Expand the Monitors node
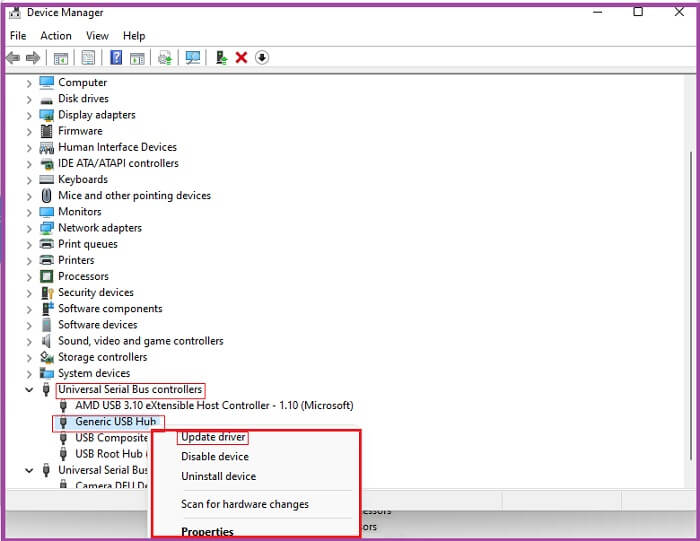700x541 pixels. coord(29,212)
